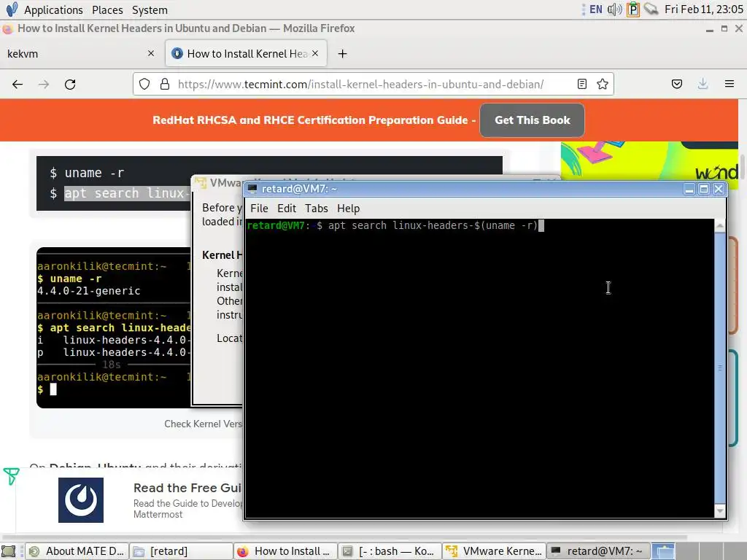Open terminal File menu

[259, 209]
